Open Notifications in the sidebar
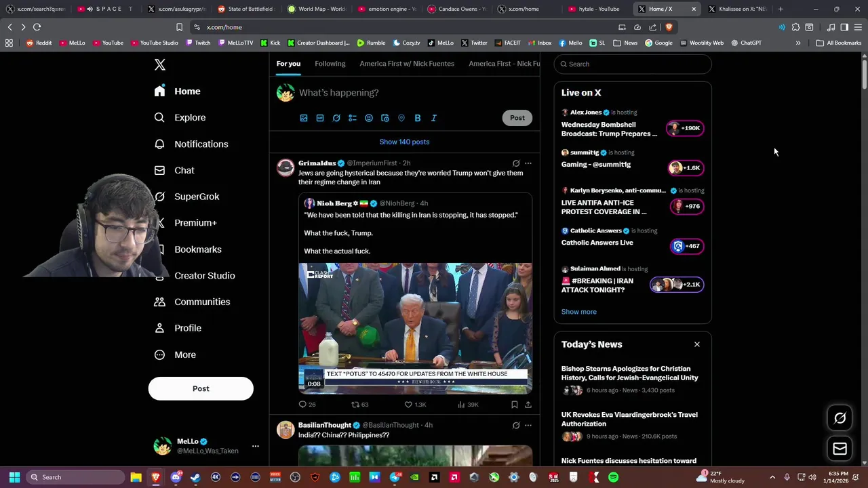 click(x=191, y=144)
